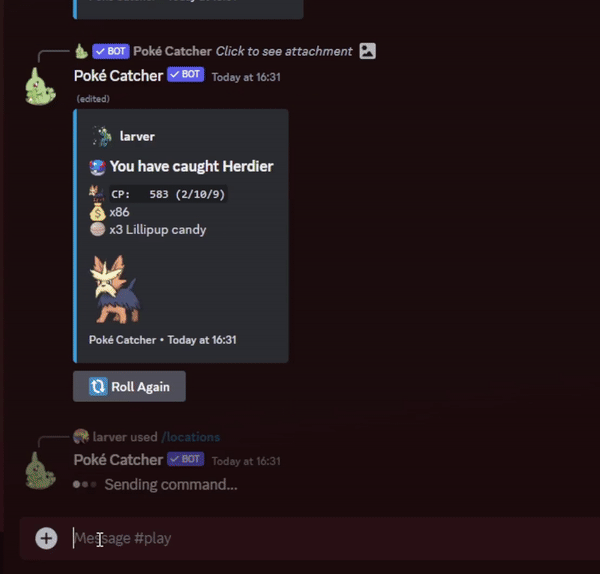Click the image attachment icon in reply

coord(367,51)
